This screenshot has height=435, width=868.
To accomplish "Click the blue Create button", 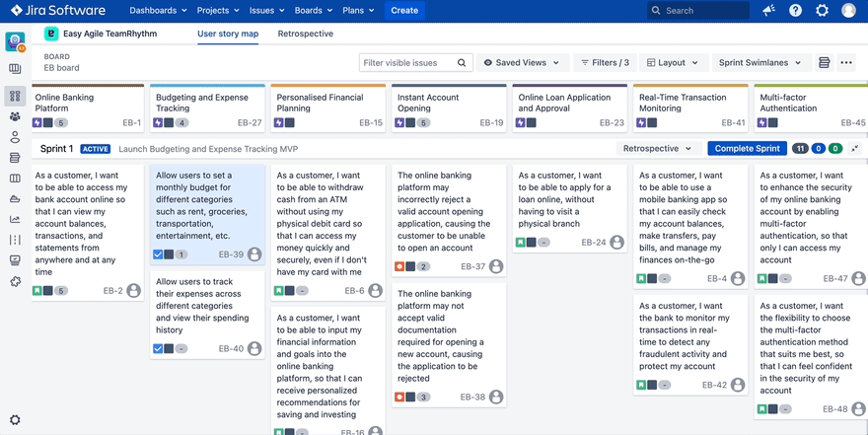I will pyautogui.click(x=404, y=11).
